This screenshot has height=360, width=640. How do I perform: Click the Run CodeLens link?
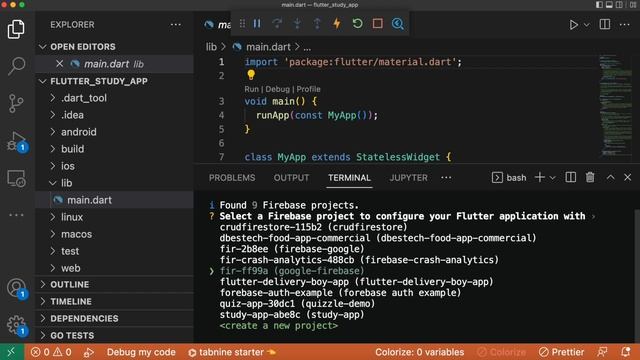(251, 89)
